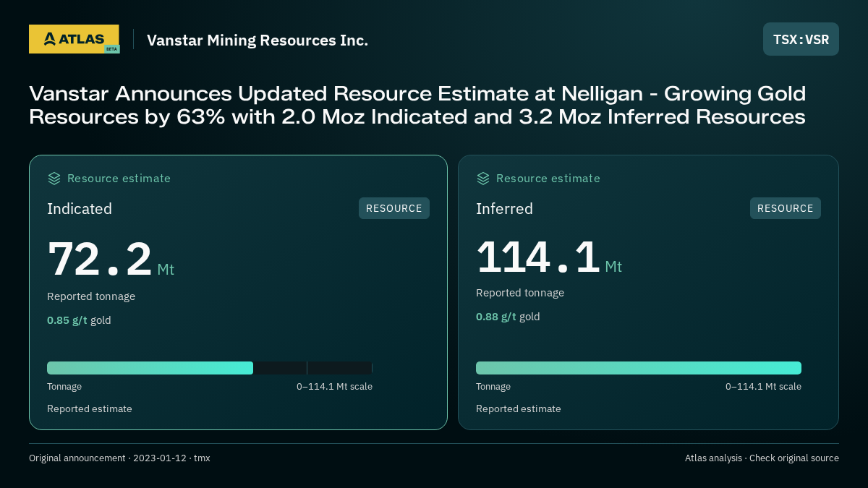
Task: Click 'Reported tonnage' under 72.2
Action: coord(91,296)
